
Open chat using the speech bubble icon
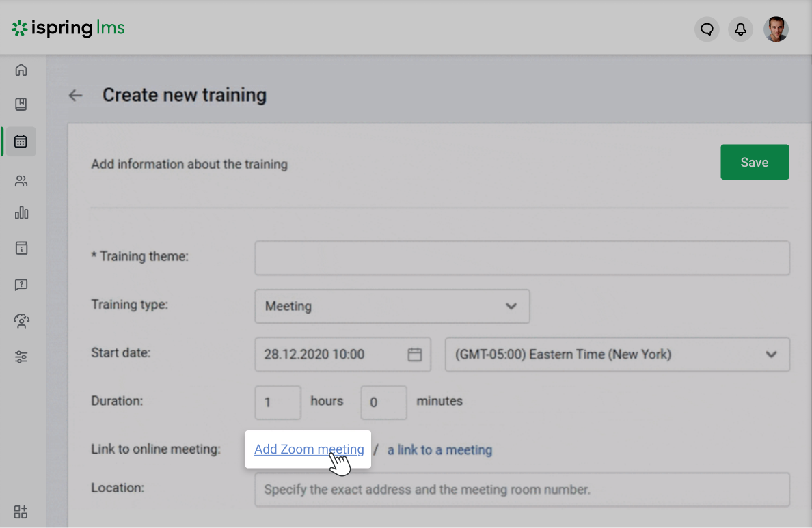707,29
